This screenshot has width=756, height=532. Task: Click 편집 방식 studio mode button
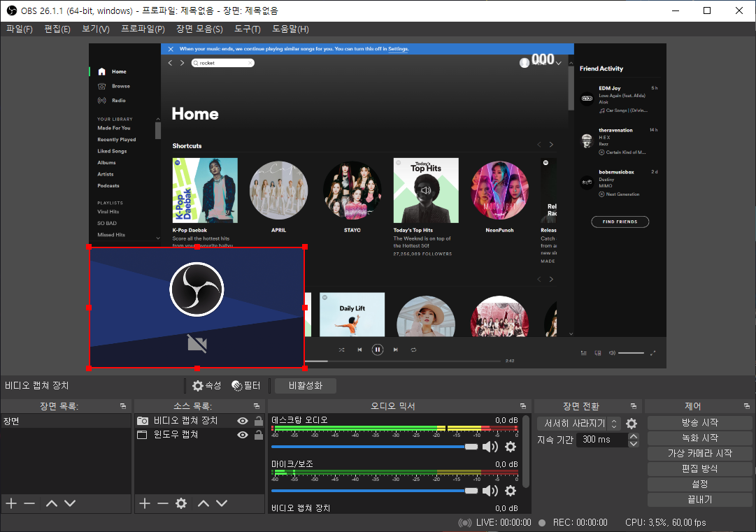(x=699, y=469)
